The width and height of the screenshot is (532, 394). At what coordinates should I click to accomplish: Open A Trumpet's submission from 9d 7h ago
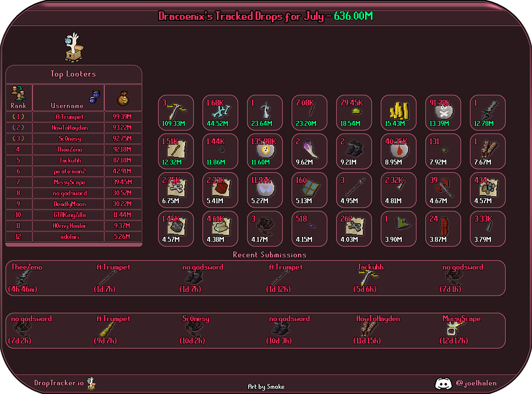click(112, 330)
